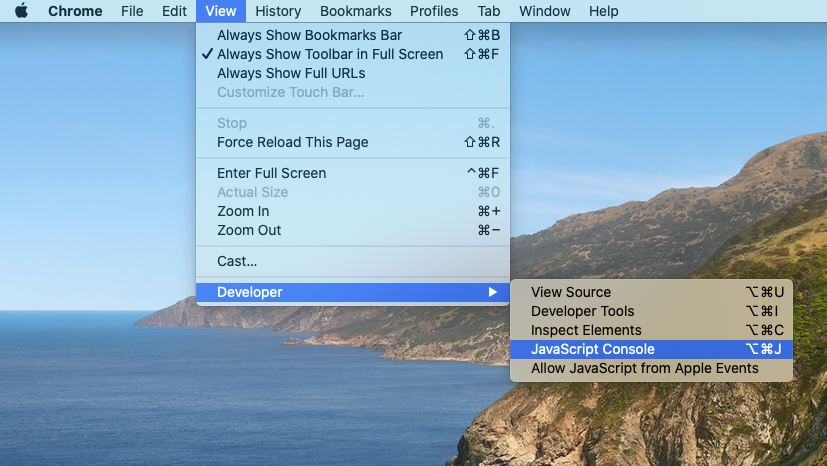Expand the Developer submenu
Viewport: 827px width, 466px height.
click(x=353, y=292)
